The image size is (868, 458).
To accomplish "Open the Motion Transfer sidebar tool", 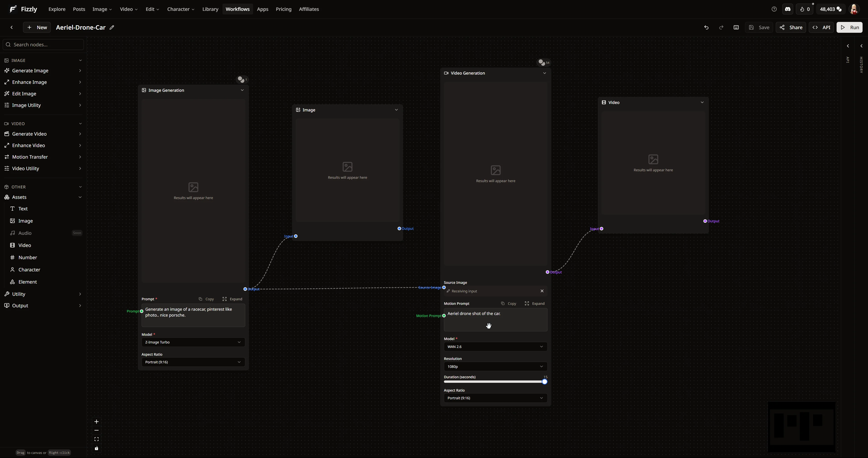I will [x=30, y=157].
